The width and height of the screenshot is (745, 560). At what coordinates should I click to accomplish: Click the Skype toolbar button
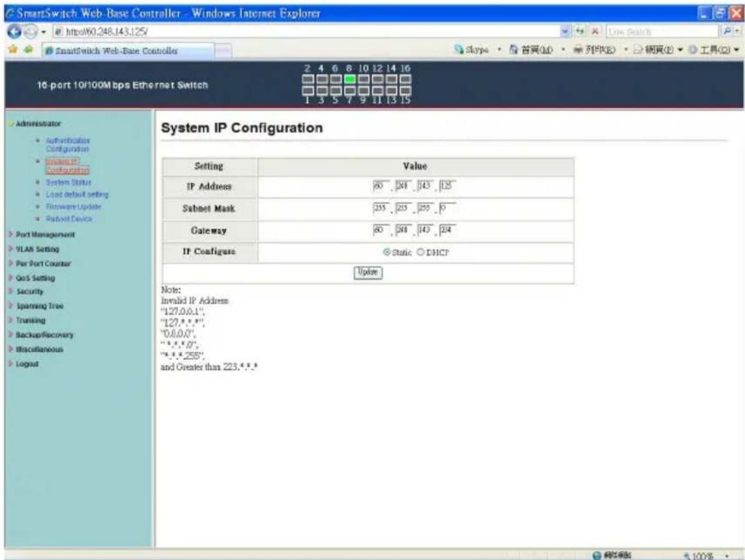471,50
